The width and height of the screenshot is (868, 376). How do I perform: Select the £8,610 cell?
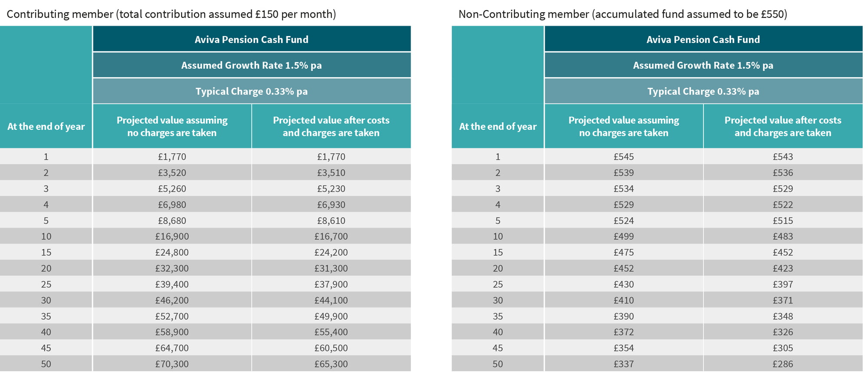pyautogui.click(x=331, y=221)
